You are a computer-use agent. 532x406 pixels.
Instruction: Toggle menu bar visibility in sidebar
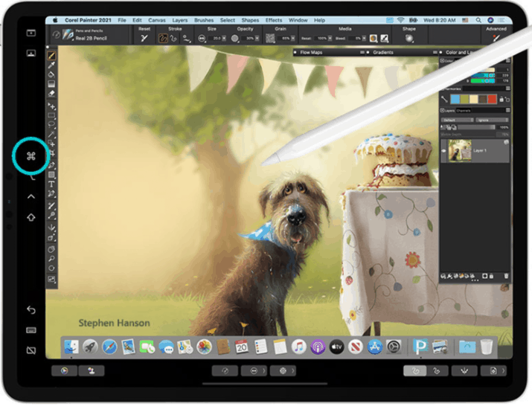(31, 33)
